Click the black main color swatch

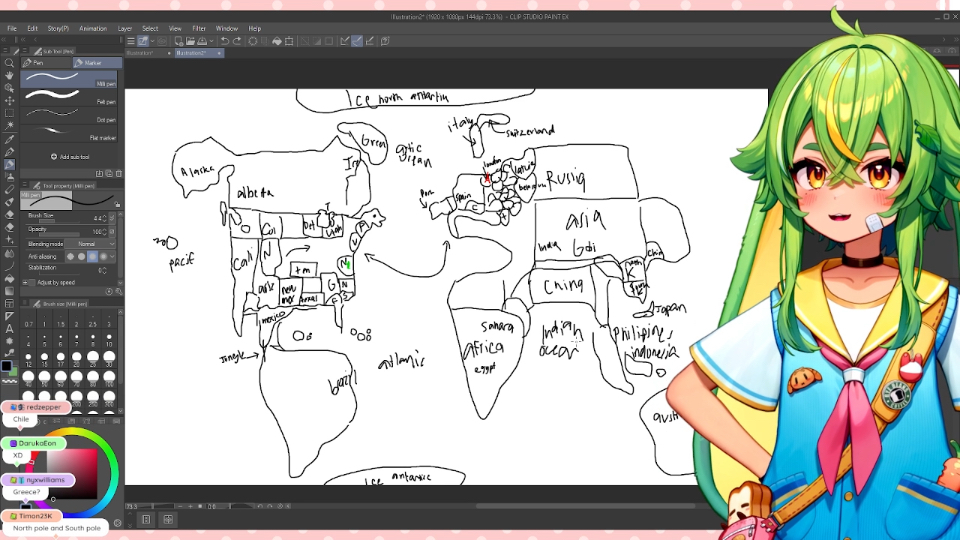6,366
